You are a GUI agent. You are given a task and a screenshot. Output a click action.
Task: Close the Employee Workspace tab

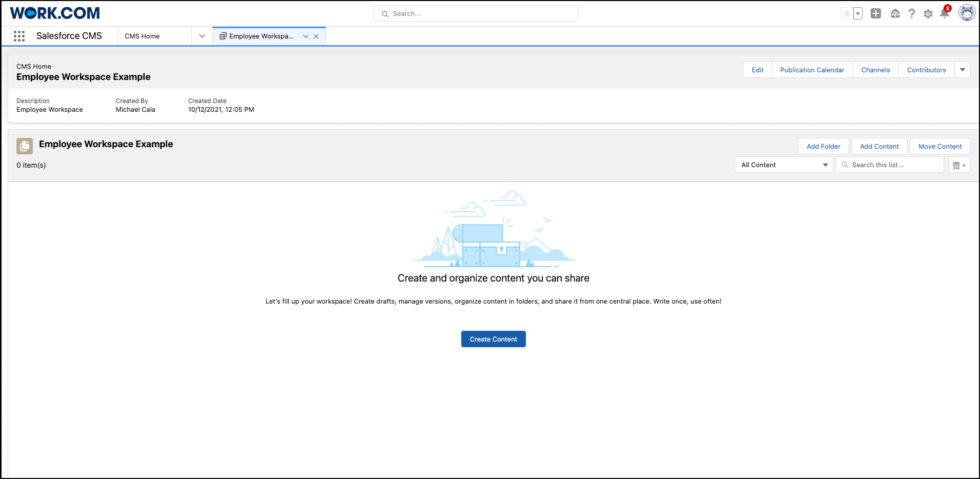point(316,36)
